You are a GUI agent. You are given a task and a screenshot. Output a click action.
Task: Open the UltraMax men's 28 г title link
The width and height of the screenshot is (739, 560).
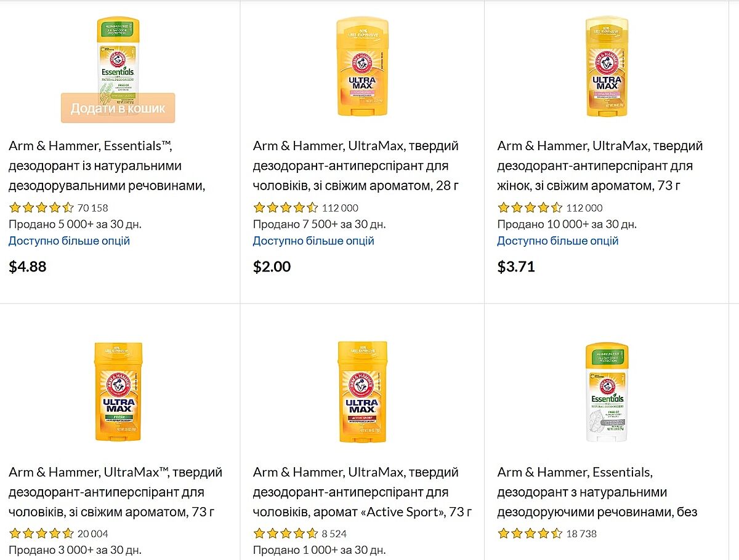point(356,166)
